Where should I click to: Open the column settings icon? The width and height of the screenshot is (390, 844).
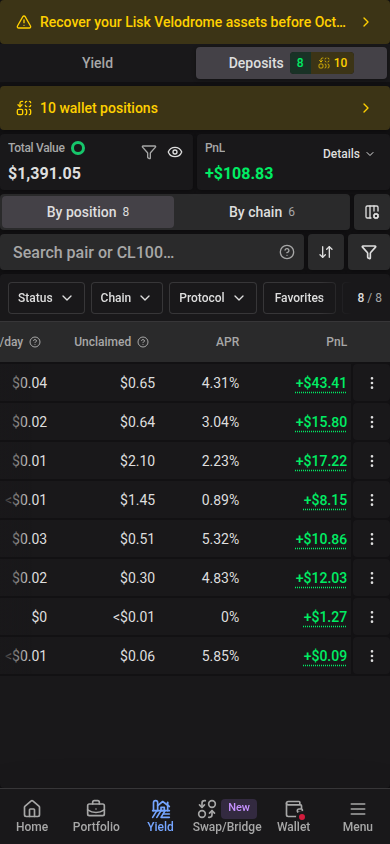coord(372,212)
